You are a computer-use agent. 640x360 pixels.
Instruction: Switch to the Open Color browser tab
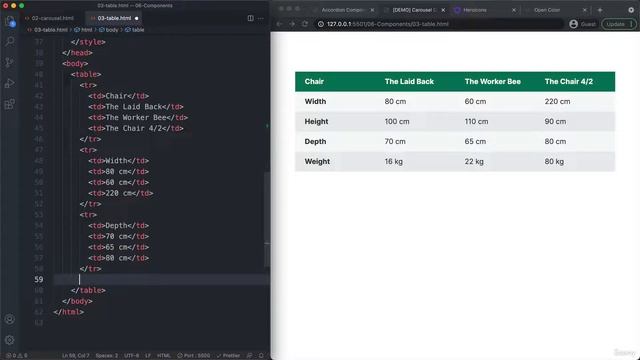[x=547, y=10]
